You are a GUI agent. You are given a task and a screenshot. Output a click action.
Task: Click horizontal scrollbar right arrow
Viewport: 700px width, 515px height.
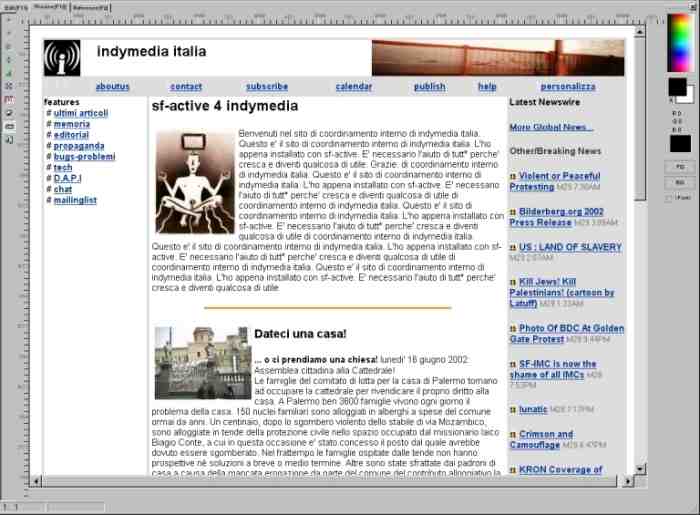(628, 481)
